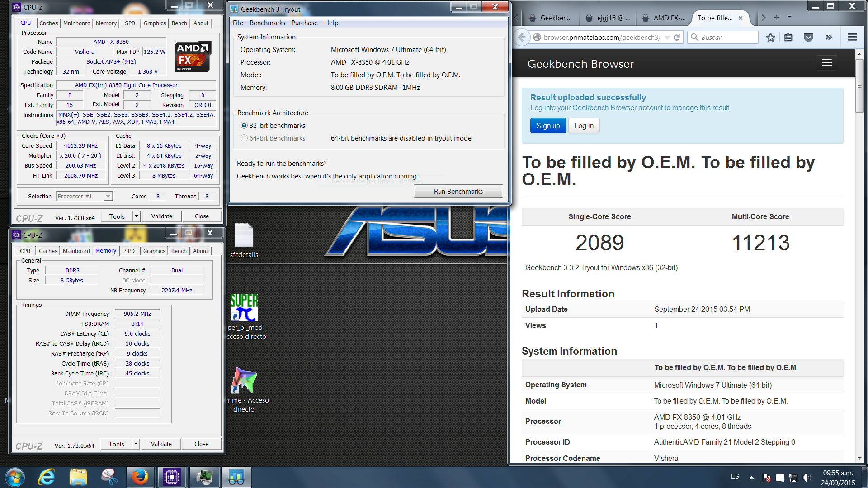
Task: Click the ES language indicator
Action: [x=735, y=476]
